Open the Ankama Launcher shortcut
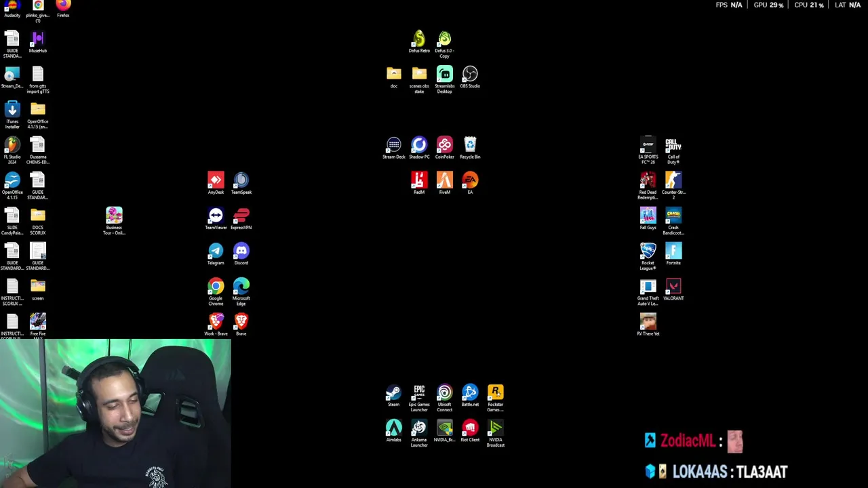Screen dimensions: 868x488 pos(419,433)
